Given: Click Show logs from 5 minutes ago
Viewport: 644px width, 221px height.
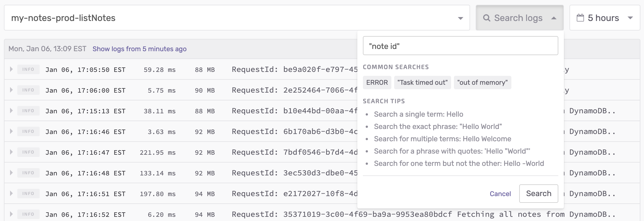Looking at the screenshot, I should point(139,49).
